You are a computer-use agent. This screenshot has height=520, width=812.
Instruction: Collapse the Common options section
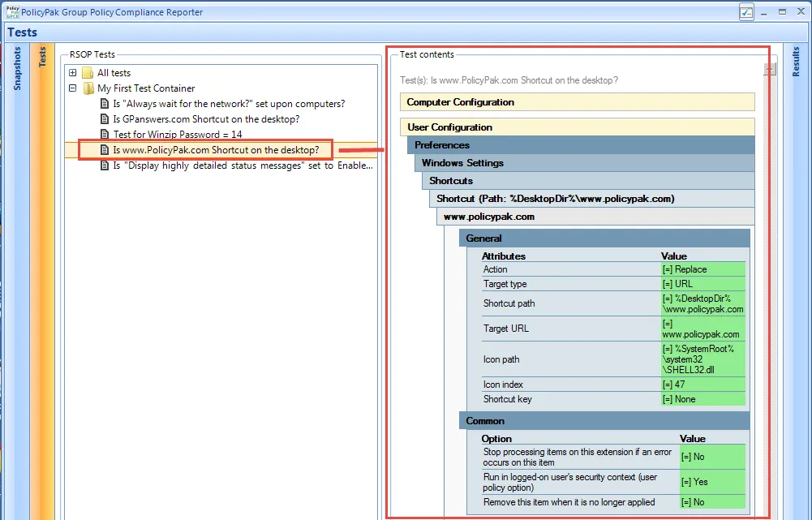pyautogui.click(x=604, y=420)
